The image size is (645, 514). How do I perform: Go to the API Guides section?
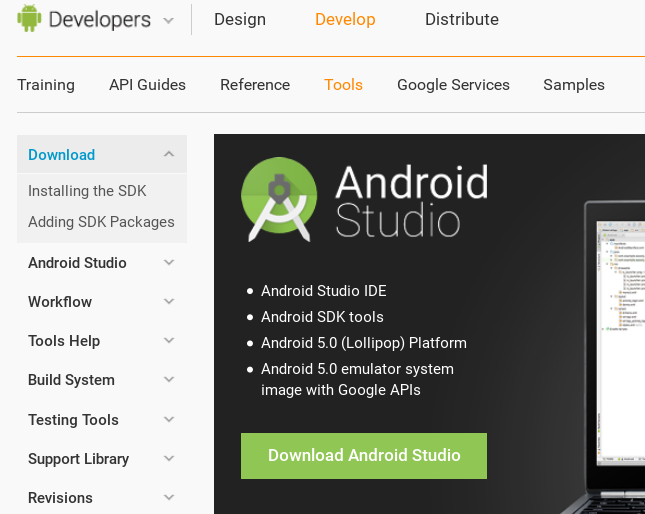[147, 85]
